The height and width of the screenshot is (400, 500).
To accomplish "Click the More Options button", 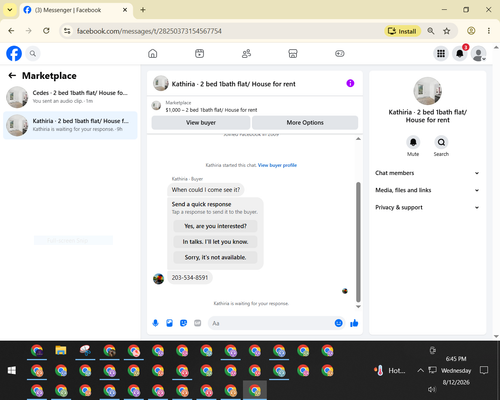I will coord(305,123).
